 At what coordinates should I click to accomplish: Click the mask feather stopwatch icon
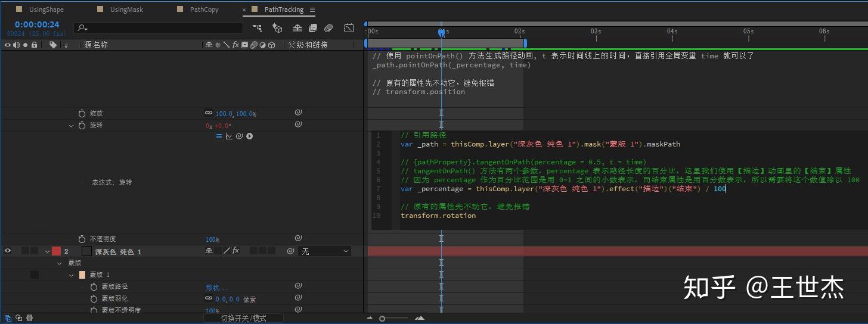pyautogui.click(x=94, y=298)
